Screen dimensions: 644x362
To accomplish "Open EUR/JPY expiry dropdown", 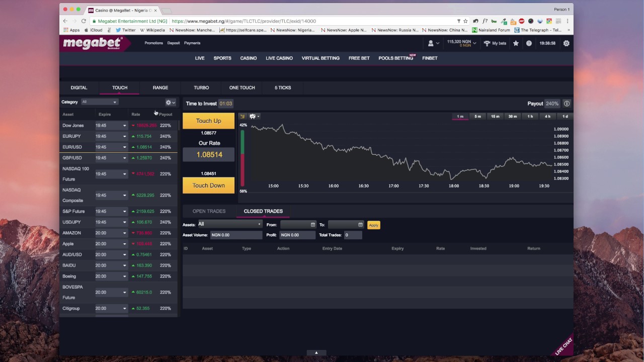I will pos(111,136).
